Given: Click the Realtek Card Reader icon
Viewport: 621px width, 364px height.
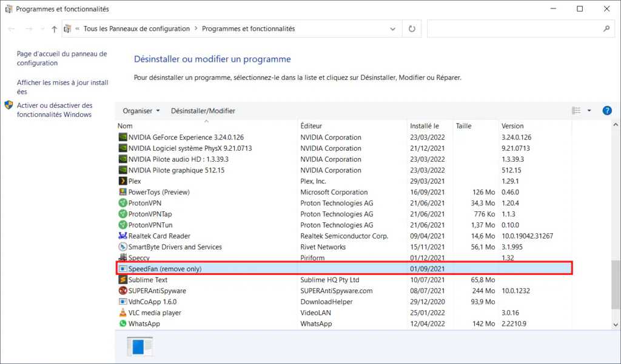Looking at the screenshot, I should [x=123, y=236].
